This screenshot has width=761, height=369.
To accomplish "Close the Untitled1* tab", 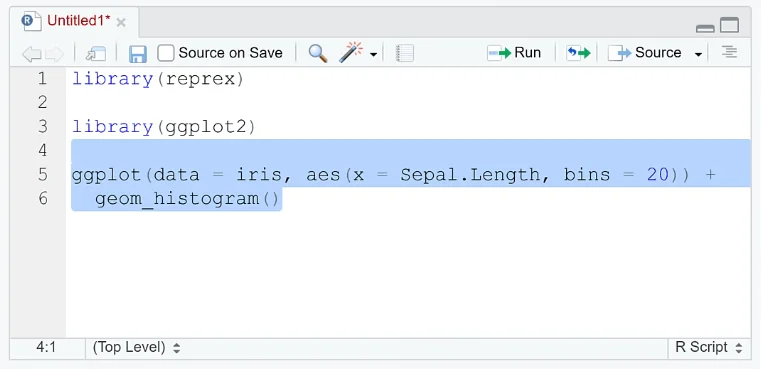I will pos(121,22).
